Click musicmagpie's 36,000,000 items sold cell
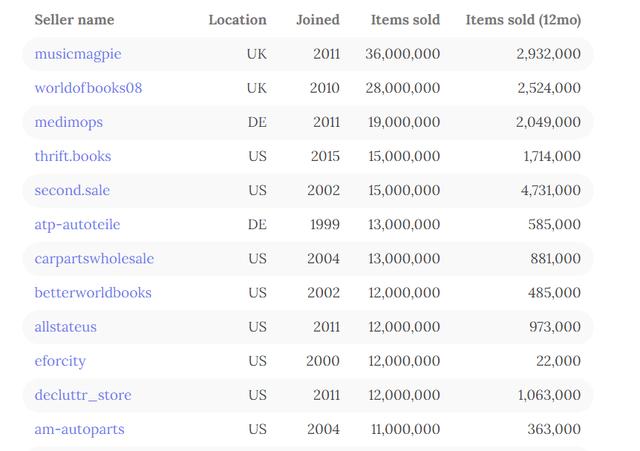 pyautogui.click(x=402, y=54)
